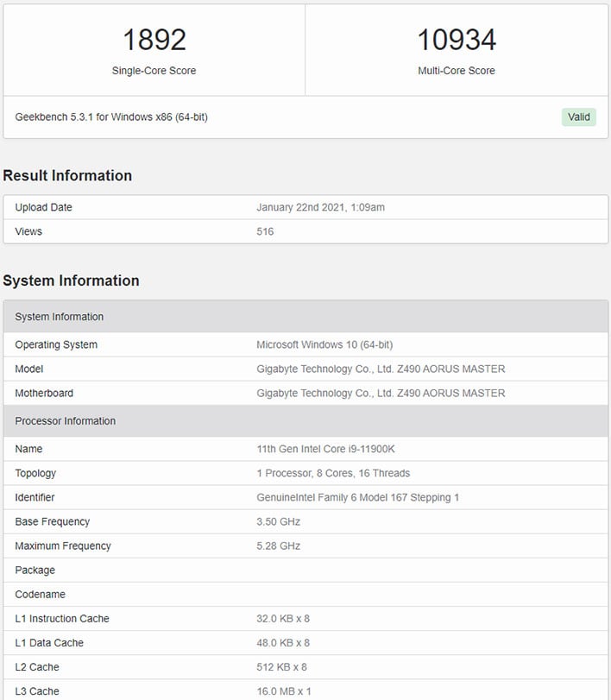Click the System Information section header row
Image resolution: width=611 pixels, height=700 pixels.
coord(305,317)
